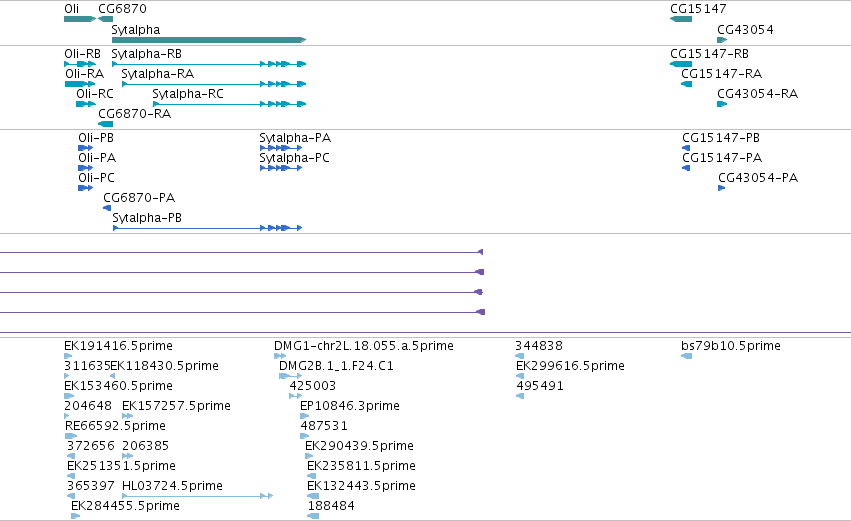
Task: Select EST EK299616.5prime
Action: 520,376
